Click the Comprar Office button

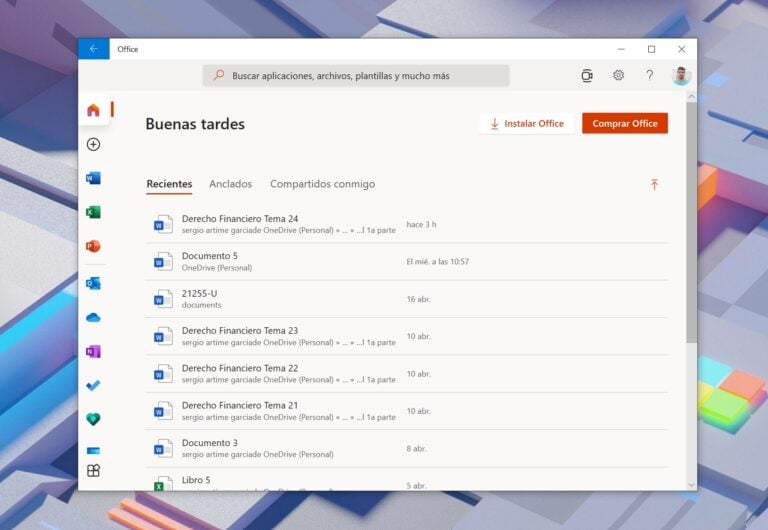click(x=625, y=123)
